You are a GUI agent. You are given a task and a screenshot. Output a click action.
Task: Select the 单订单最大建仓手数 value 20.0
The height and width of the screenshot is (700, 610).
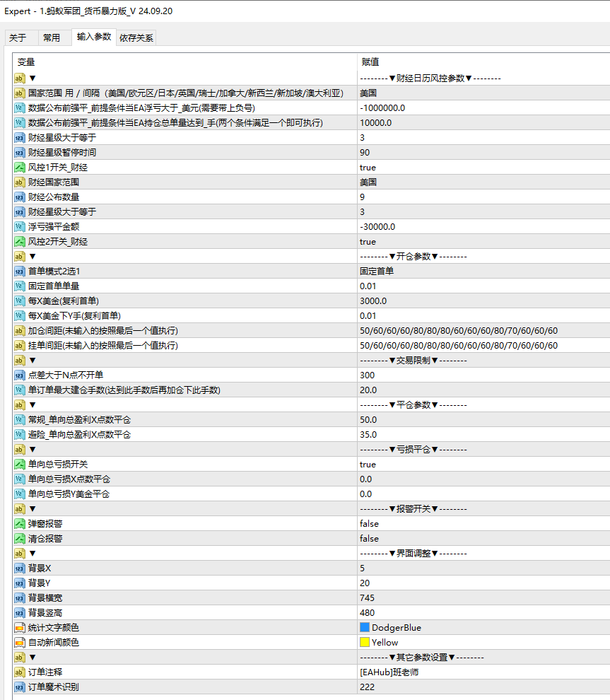coord(368,390)
